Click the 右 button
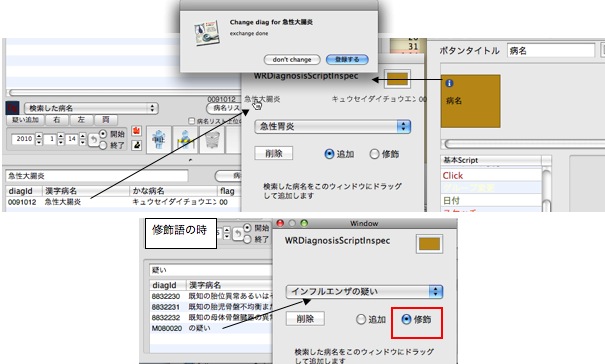605x364 pixels. coord(57,120)
